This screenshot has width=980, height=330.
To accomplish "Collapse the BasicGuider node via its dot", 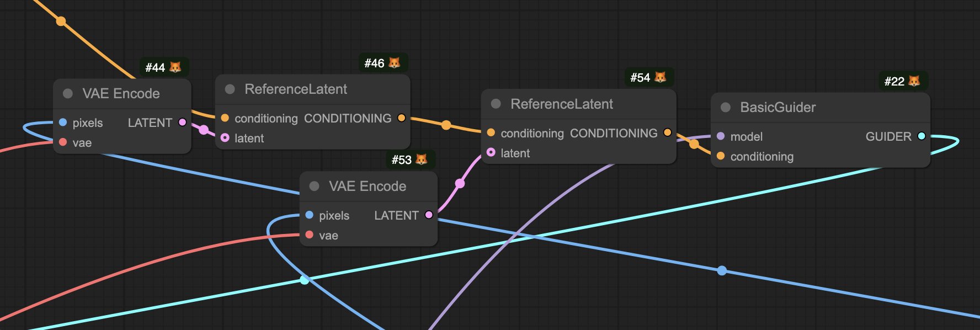I will point(726,108).
